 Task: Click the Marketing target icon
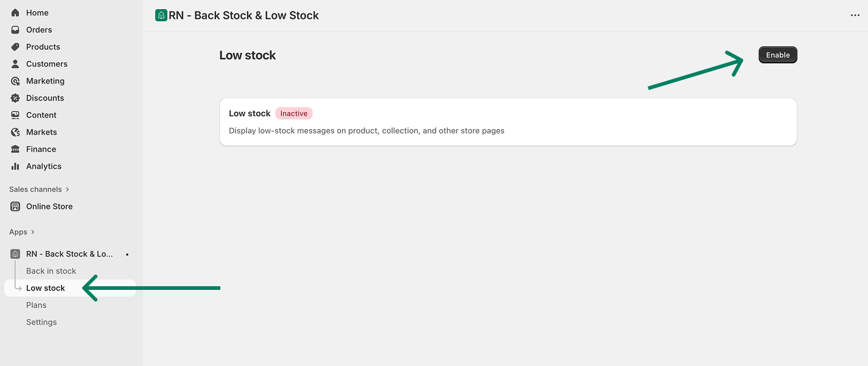tap(15, 81)
